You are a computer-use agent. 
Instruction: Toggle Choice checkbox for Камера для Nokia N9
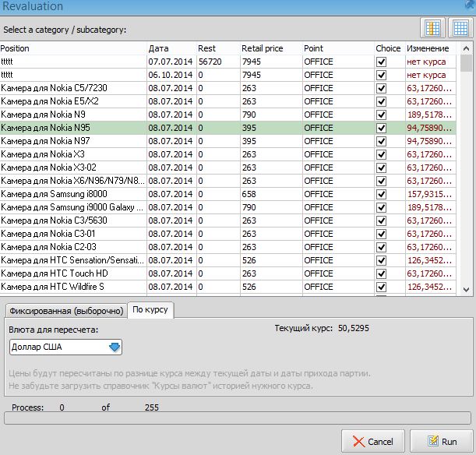click(x=381, y=115)
